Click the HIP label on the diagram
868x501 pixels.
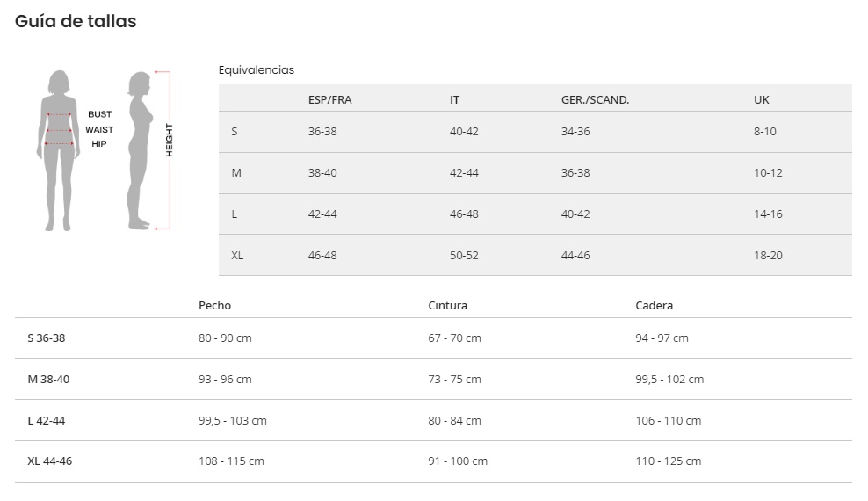[99, 144]
